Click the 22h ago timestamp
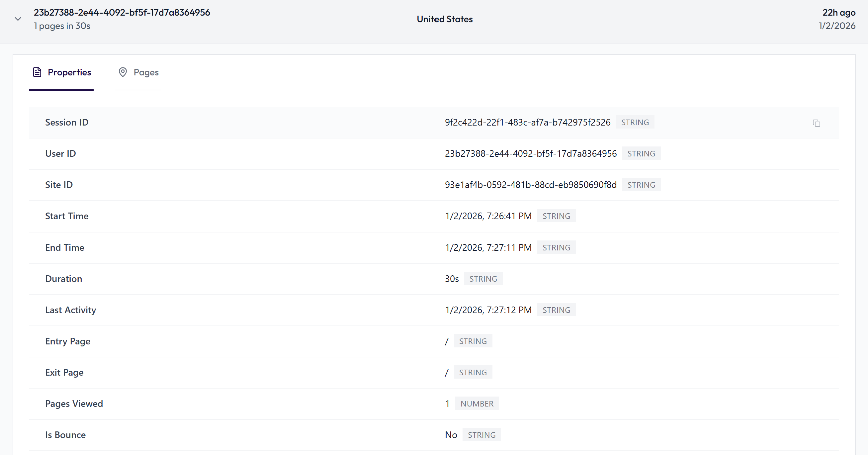Image resolution: width=868 pixels, height=455 pixels. coord(839,13)
